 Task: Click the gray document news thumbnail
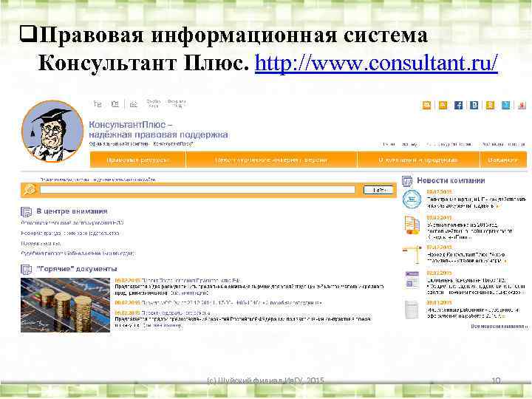(412, 309)
